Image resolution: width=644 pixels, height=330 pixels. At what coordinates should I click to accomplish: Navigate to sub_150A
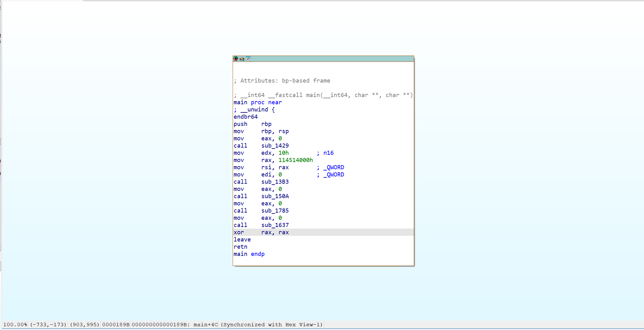[275, 196]
